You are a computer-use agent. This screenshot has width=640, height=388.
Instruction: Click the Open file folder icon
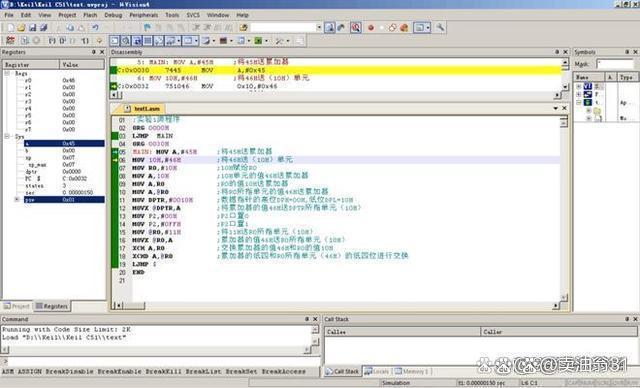(x=21, y=27)
